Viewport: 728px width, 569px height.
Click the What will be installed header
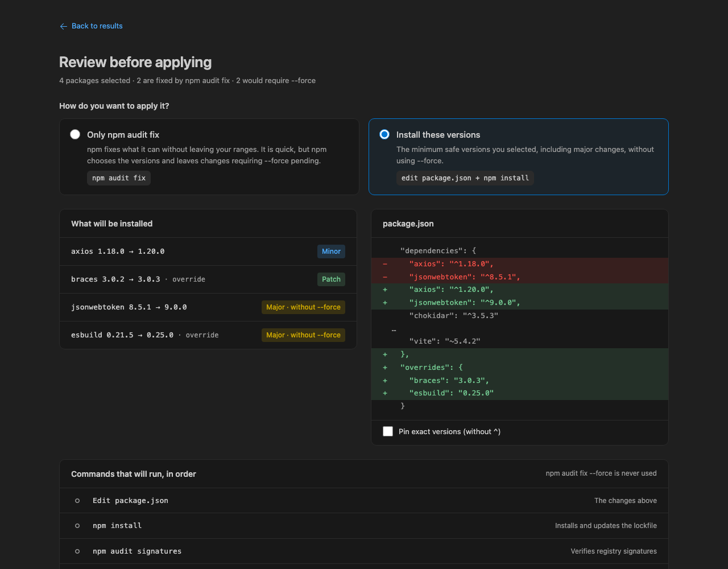pyautogui.click(x=208, y=224)
